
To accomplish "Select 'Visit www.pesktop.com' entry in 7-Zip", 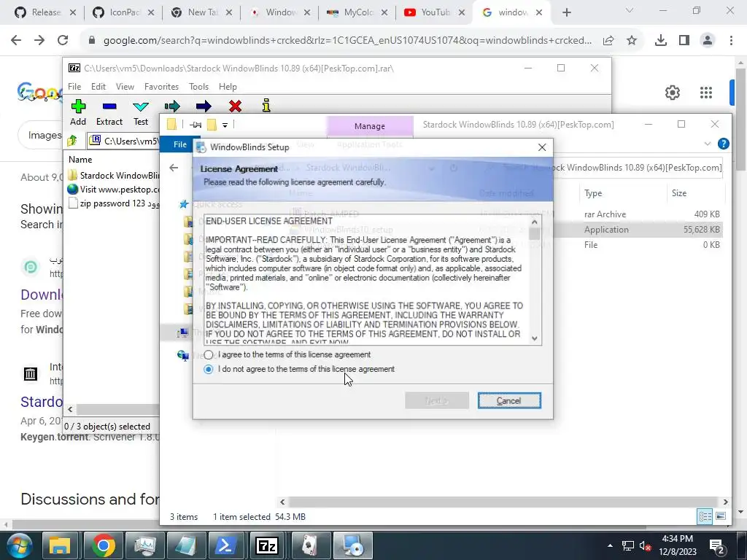I will (x=113, y=190).
